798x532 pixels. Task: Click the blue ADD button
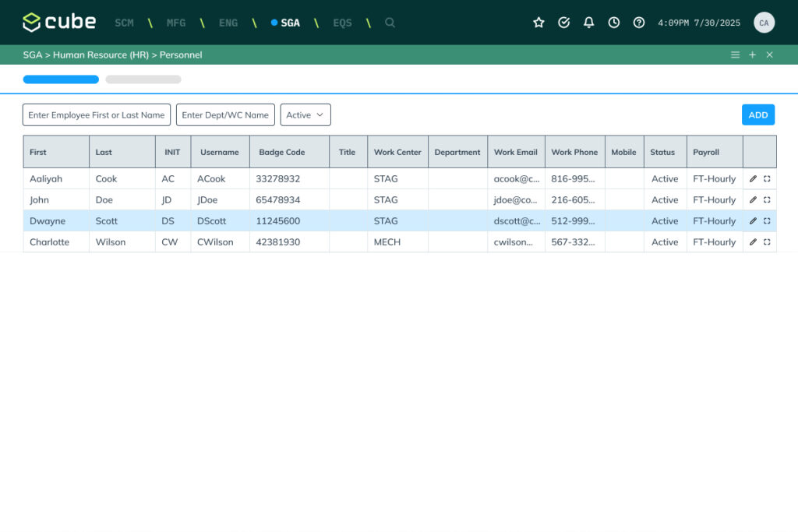click(757, 115)
